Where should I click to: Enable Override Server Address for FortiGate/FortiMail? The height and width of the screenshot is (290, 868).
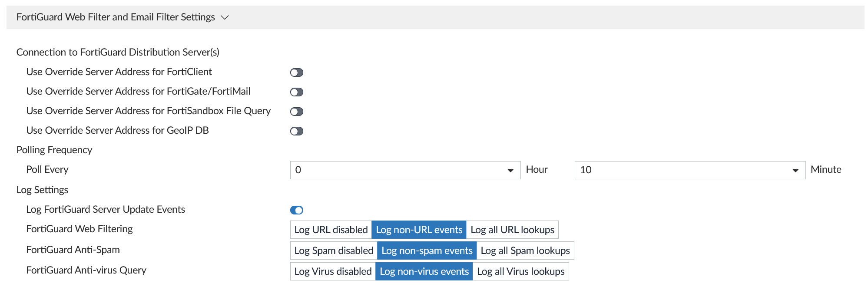tap(297, 92)
